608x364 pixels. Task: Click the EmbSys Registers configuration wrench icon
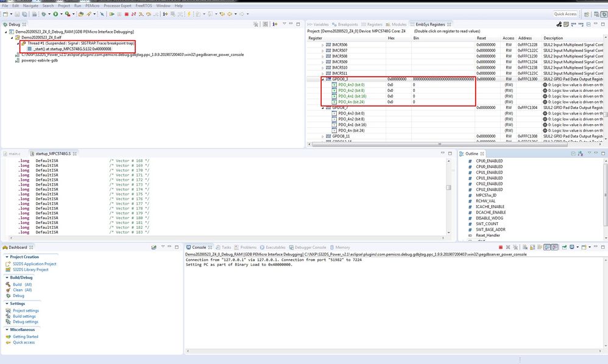[559, 25]
